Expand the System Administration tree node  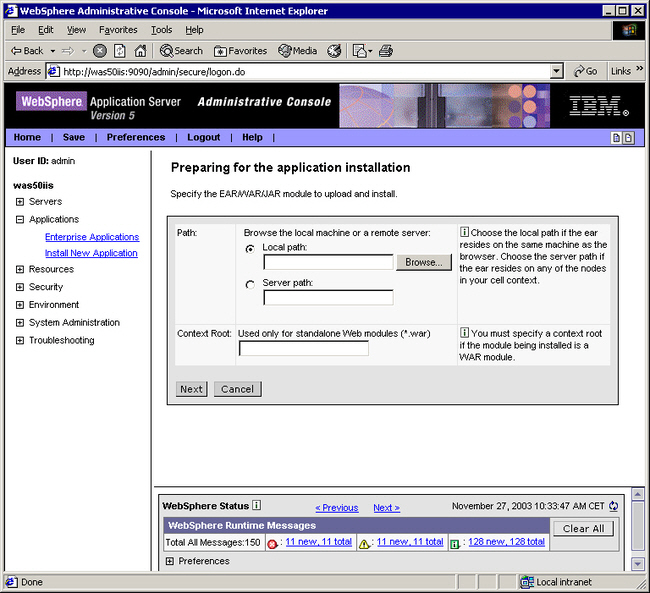[19, 323]
